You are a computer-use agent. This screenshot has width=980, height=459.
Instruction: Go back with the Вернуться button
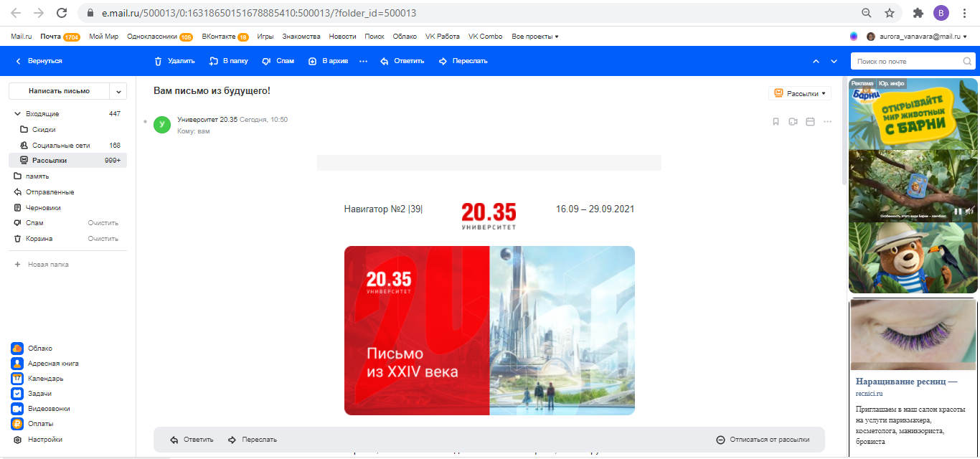pos(39,61)
